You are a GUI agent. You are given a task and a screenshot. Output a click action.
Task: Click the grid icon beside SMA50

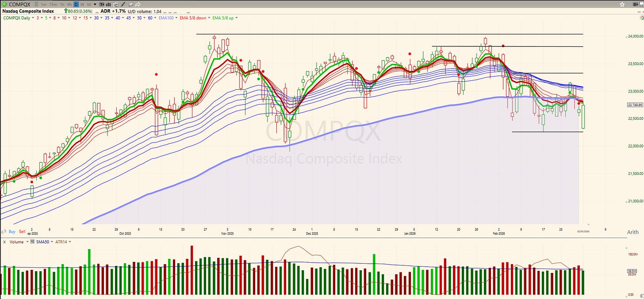pyautogui.click(x=32, y=242)
